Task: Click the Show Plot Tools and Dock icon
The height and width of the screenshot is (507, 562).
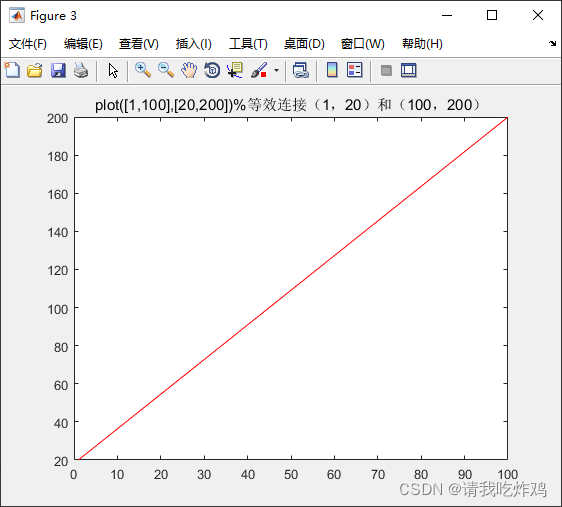Action: pos(409,70)
